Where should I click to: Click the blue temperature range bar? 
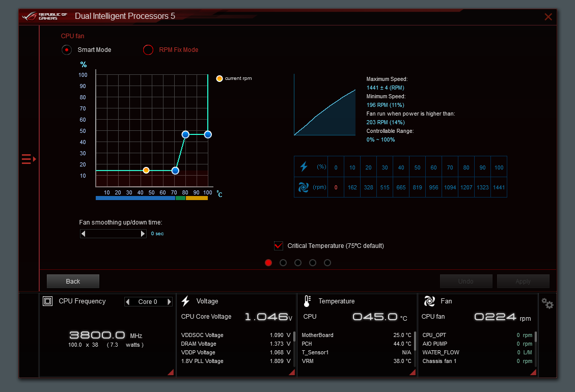[x=135, y=198]
